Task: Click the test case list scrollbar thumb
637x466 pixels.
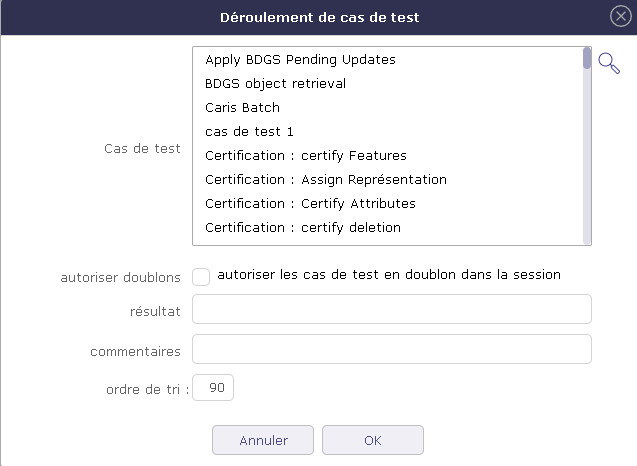Action: tap(586, 58)
